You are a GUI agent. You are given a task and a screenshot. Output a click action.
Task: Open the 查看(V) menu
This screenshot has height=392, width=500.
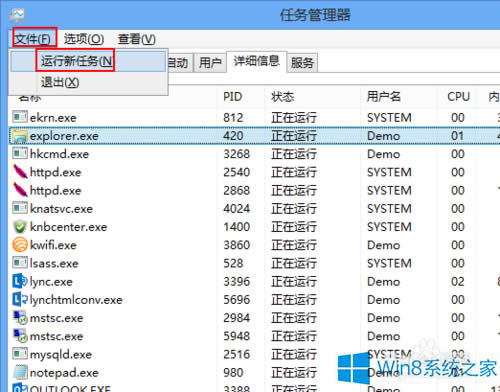coord(136,39)
